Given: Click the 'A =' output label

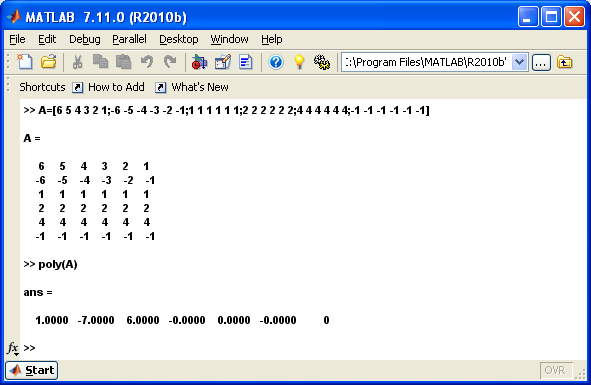Looking at the screenshot, I should (32, 138).
